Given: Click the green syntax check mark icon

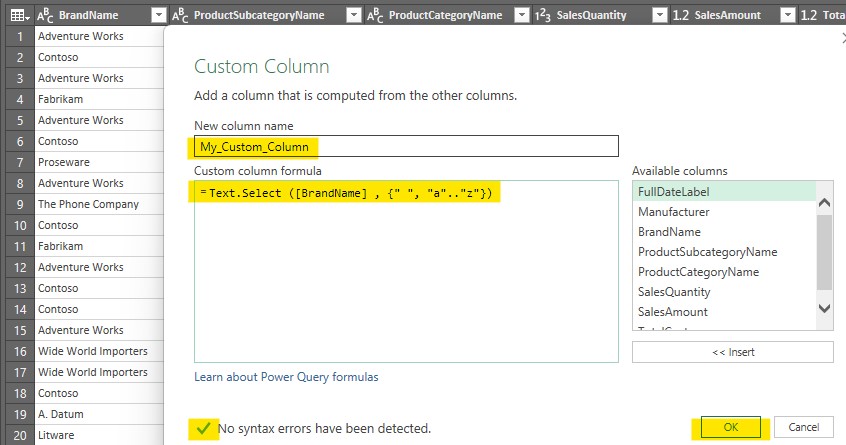Looking at the screenshot, I should pyautogui.click(x=203, y=429).
